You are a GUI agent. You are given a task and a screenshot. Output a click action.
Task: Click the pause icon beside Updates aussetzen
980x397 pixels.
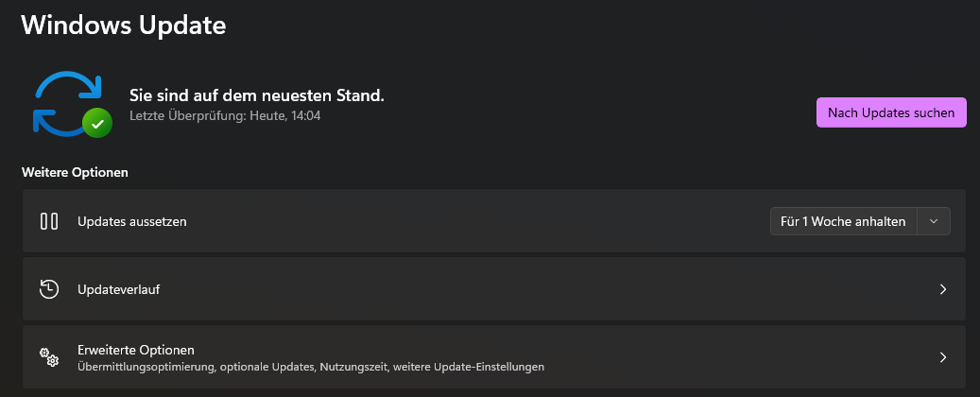click(x=49, y=221)
